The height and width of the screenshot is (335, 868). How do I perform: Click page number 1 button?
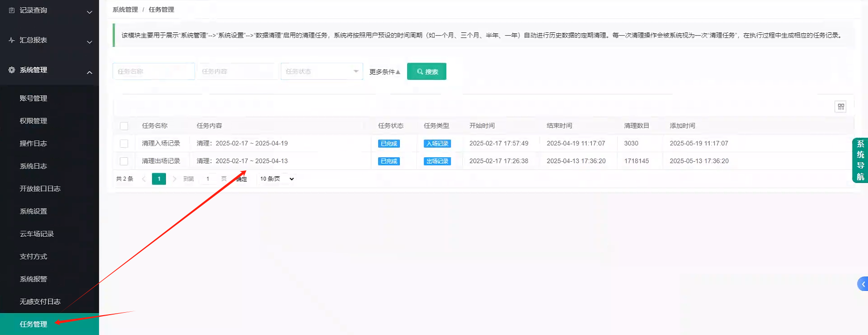click(x=159, y=179)
